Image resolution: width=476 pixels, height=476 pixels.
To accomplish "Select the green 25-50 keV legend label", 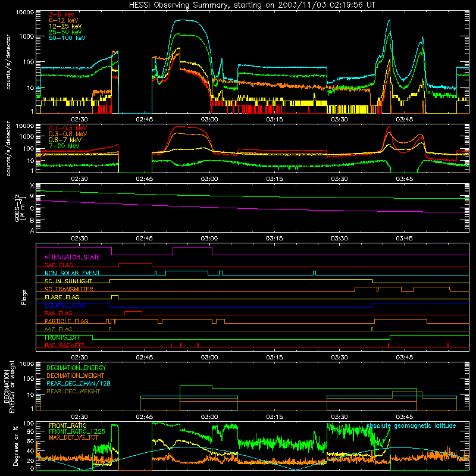I will 65,32.
